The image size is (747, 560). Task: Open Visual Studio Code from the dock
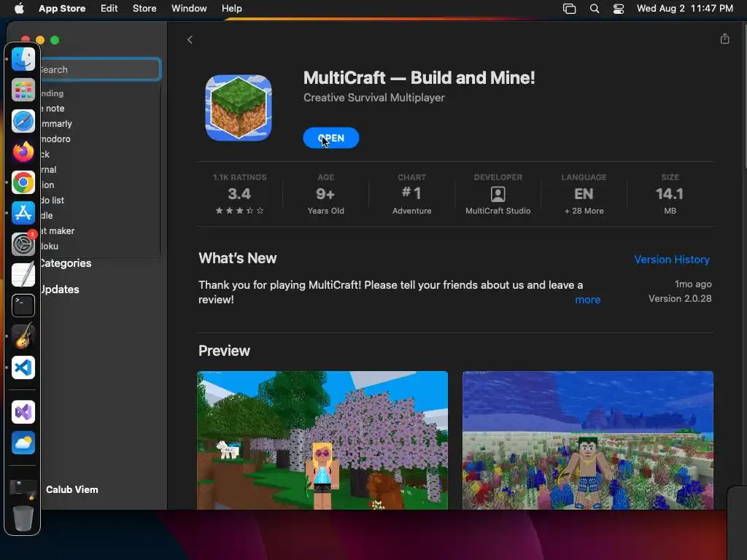pyautogui.click(x=23, y=367)
